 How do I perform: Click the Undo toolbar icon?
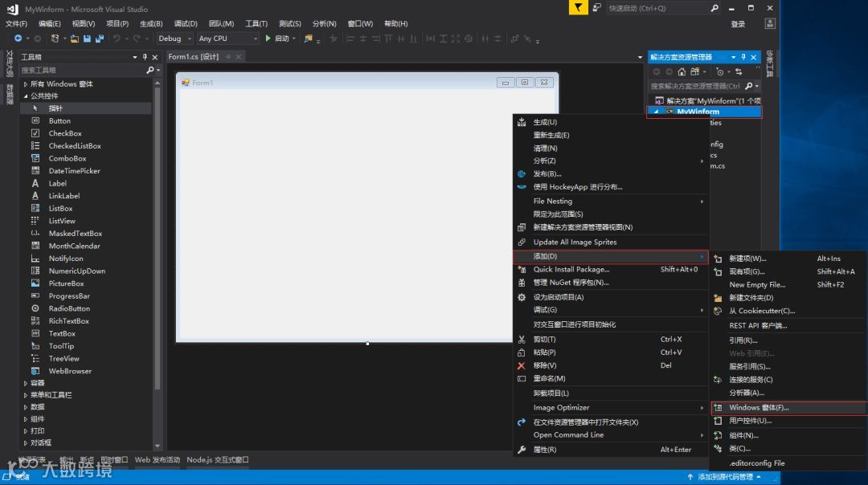[117, 39]
